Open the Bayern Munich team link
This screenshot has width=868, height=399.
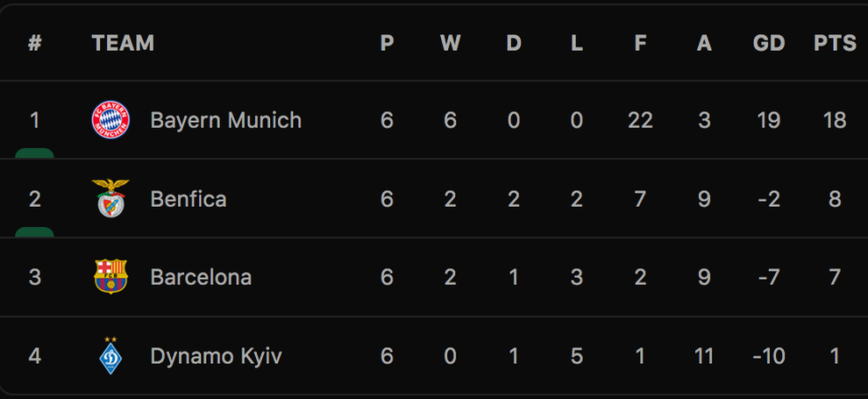tap(225, 120)
